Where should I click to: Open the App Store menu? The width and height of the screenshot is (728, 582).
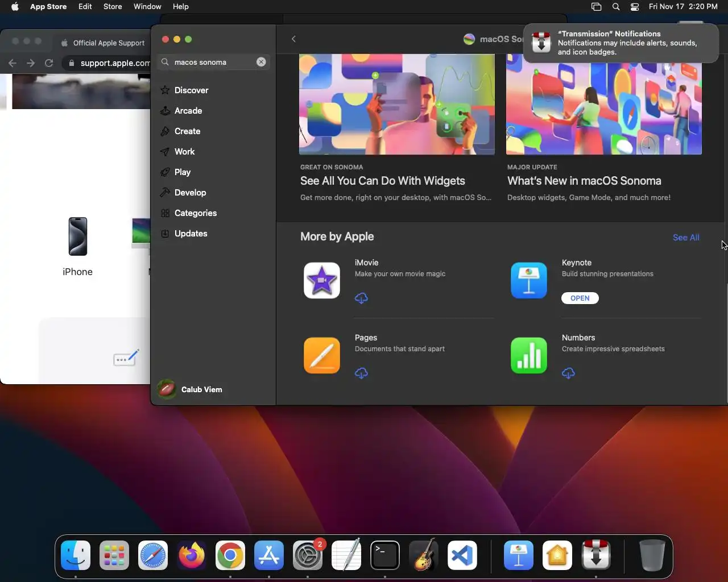click(x=48, y=7)
